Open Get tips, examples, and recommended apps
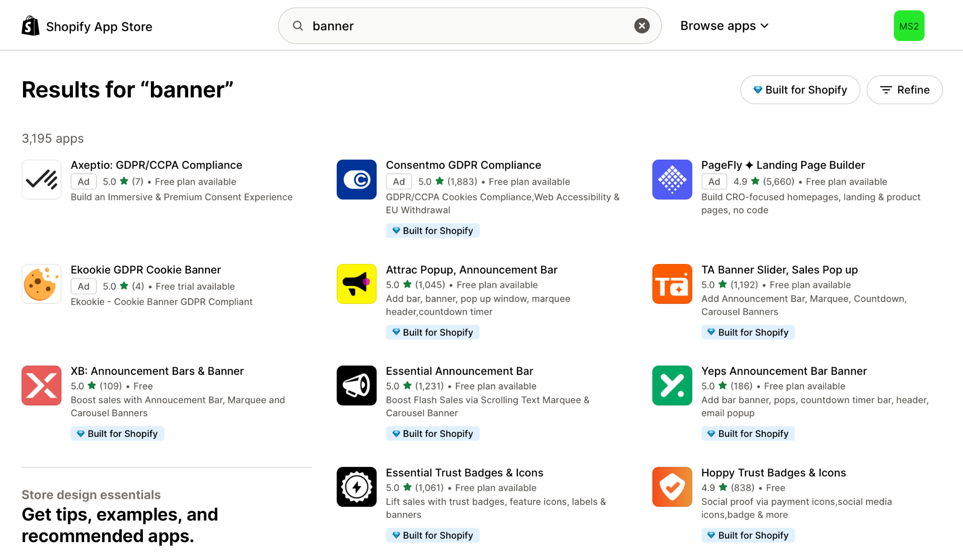Image resolution: width=963 pixels, height=560 pixels. coord(120,525)
